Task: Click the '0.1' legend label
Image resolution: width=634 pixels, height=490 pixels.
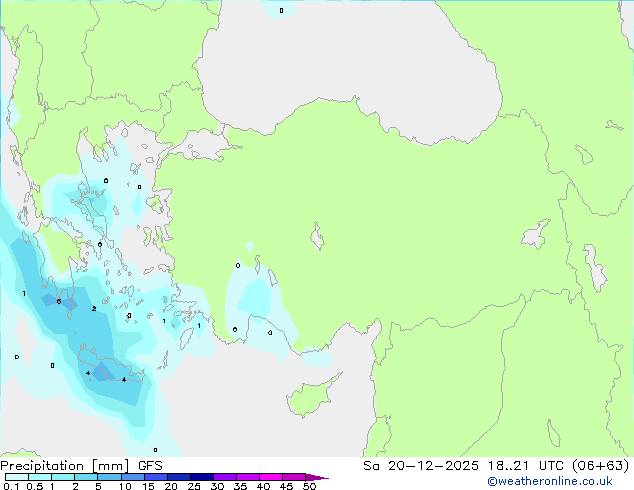Action: click(11, 486)
